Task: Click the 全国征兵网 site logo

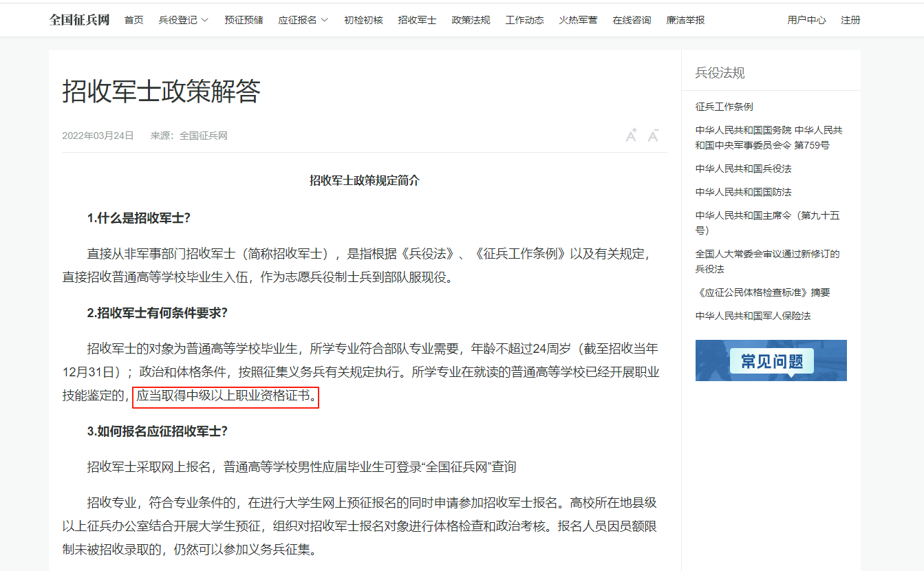Action: 79,20
